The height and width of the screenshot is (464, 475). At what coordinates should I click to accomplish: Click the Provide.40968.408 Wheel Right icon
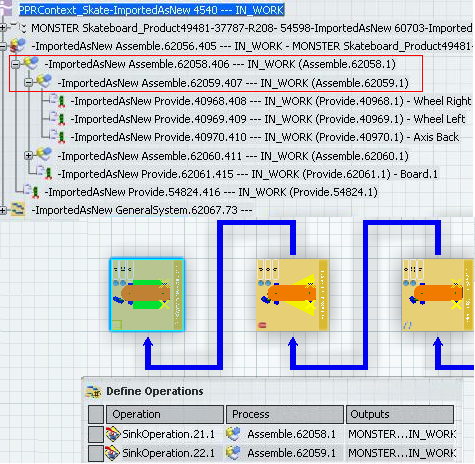[x=57, y=100]
